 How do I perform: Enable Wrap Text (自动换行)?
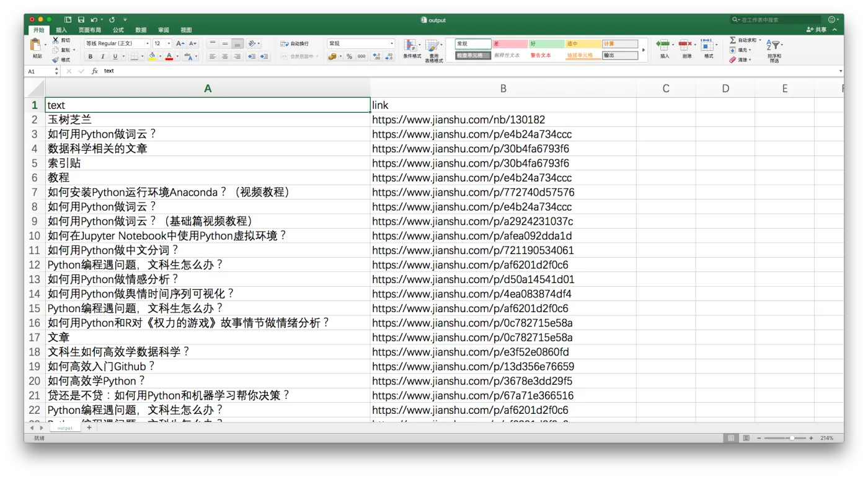294,44
